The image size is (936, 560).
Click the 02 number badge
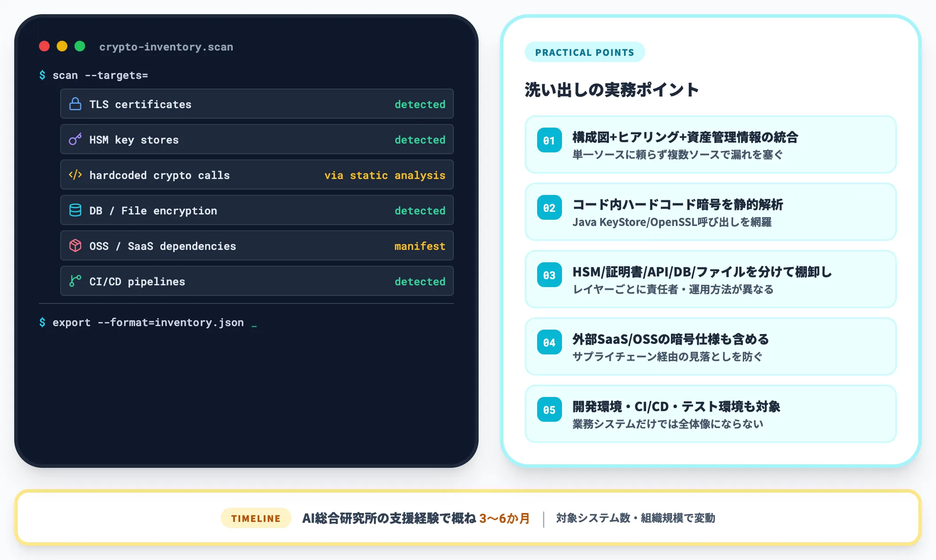550,208
